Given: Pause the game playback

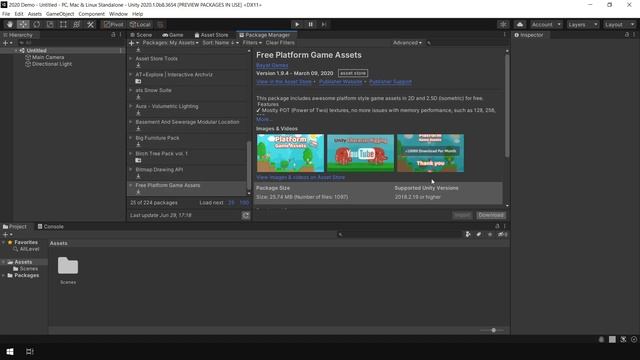Looking at the screenshot, I should [x=310, y=24].
